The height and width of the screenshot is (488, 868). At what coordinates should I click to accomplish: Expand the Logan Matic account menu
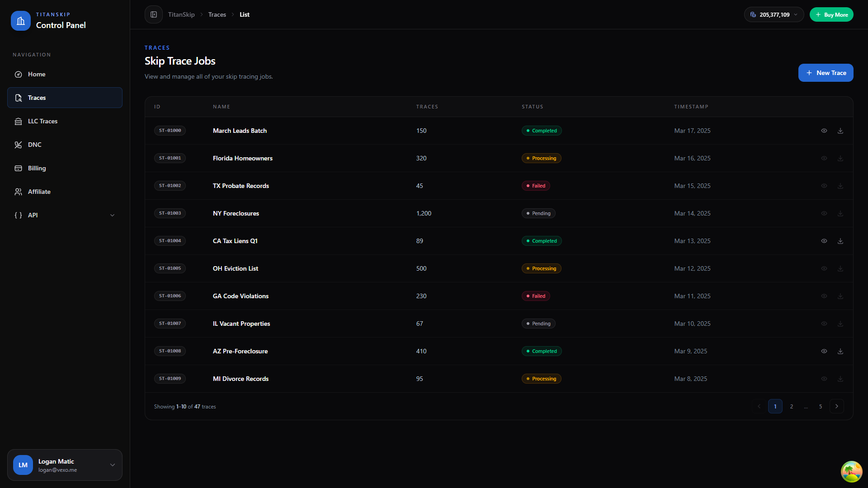pos(65,465)
